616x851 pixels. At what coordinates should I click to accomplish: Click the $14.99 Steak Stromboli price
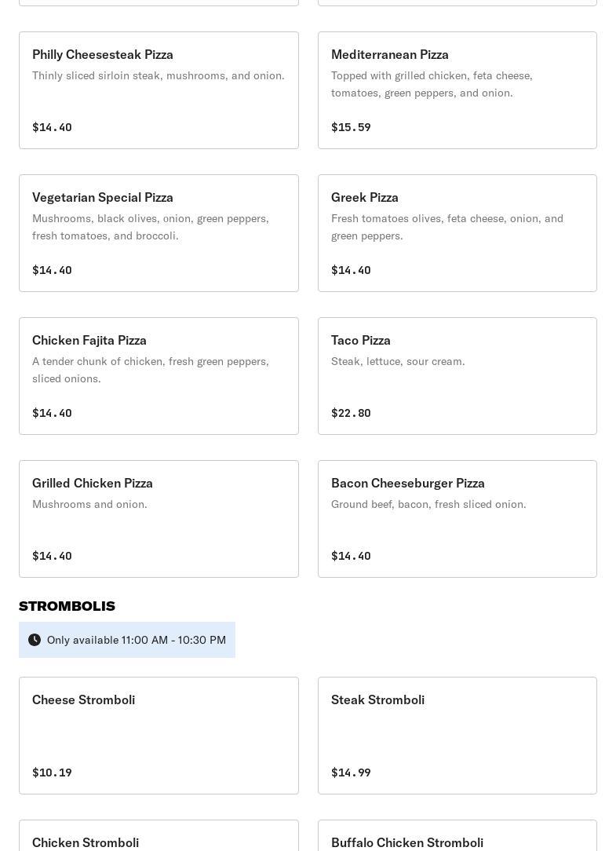click(351, 772)
